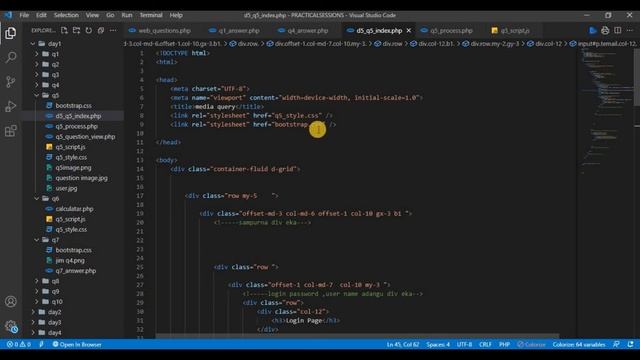Image resolution: width=640 pixels, height=360 pixels.
Task: Open the Explorer view in activity bar
Action: [x=11, y=33]
